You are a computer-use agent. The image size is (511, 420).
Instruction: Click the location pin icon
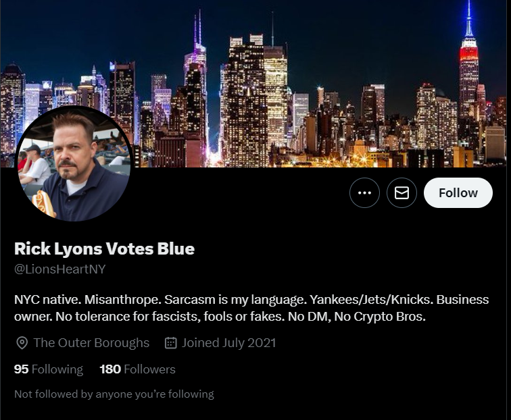click(22, 343)
